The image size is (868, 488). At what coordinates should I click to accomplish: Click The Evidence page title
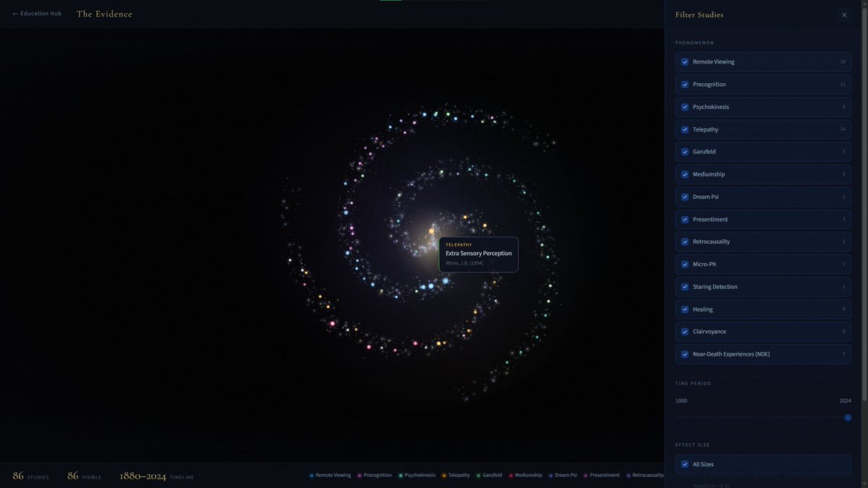pyautogui.click(x=104, y=14)
